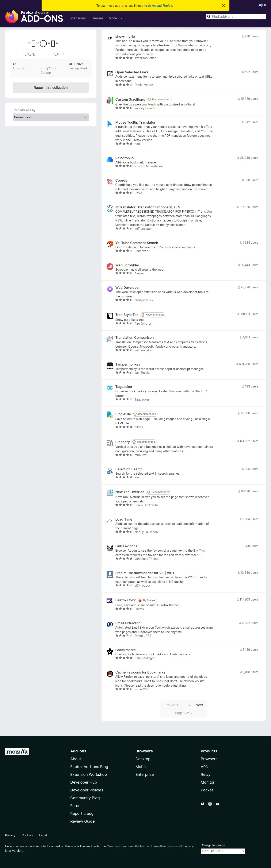Click the Checkmarks star icon
271x868 pixels.
pyautogui.click(x=110, y=651)
